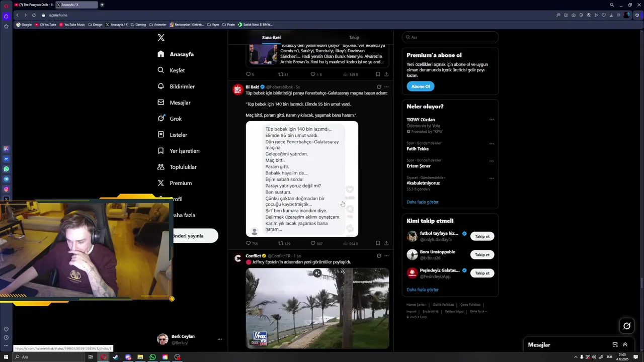Switch to the Sana özel tab

(x=271, y=37)
